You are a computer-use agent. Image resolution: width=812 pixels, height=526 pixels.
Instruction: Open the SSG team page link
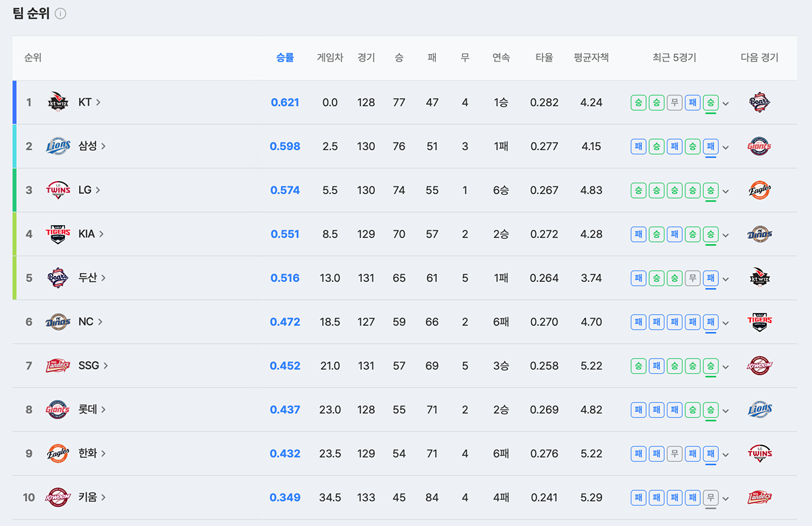93,366
